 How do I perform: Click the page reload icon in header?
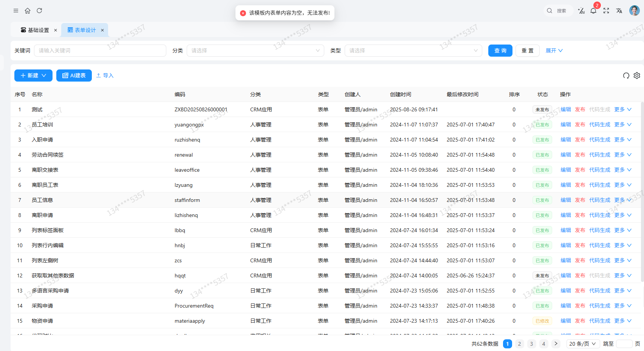click(x=39, y=11)
